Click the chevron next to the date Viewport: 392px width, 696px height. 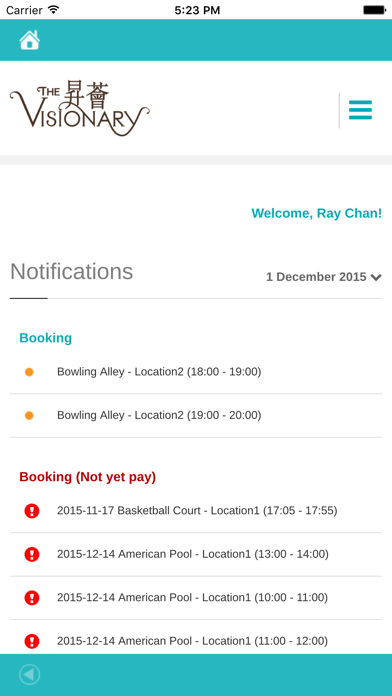coord(376,278)
